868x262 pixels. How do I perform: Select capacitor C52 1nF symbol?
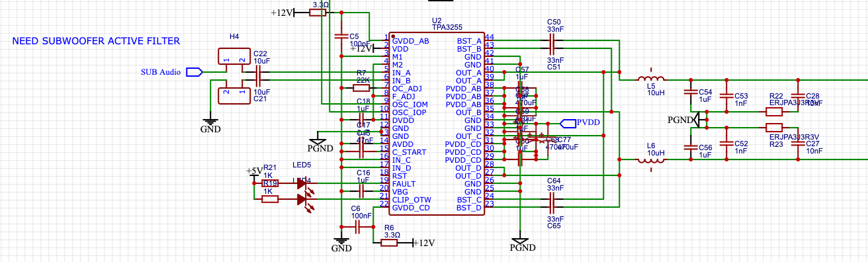point(727,144)
